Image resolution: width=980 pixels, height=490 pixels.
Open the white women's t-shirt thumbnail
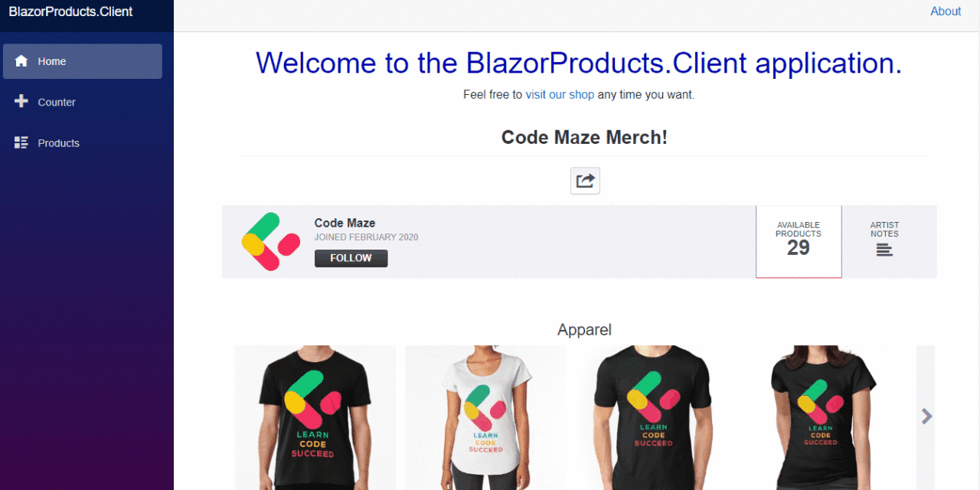click(x=485, y=417)
